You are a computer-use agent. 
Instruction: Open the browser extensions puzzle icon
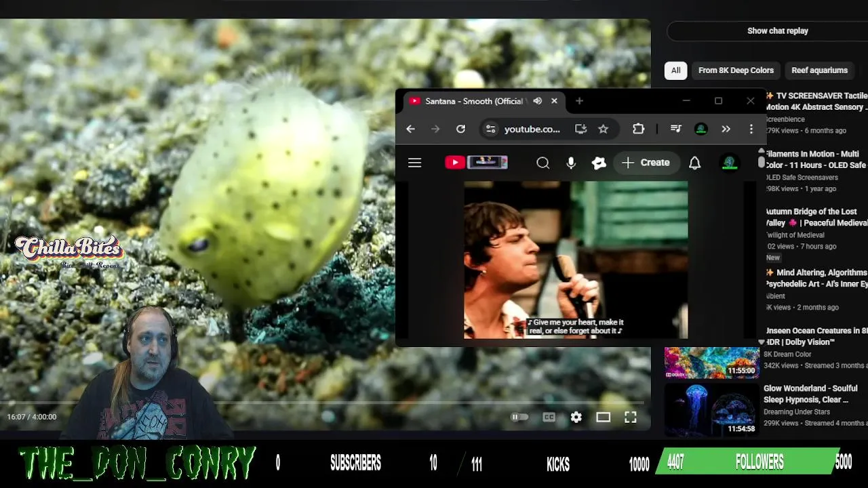point(638,129)
